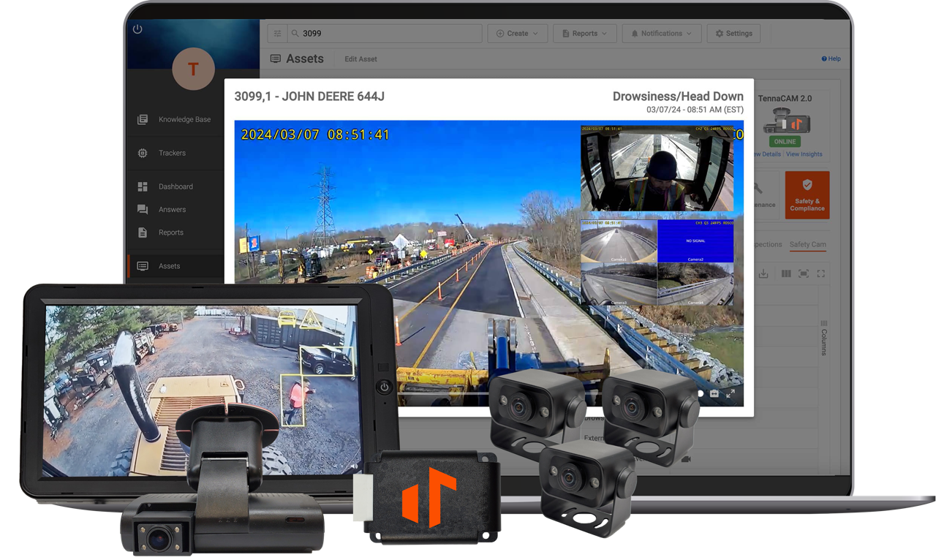Click the Knowledge Base book icon
Viewport: 936px width, 560px height.
point(143,119)
